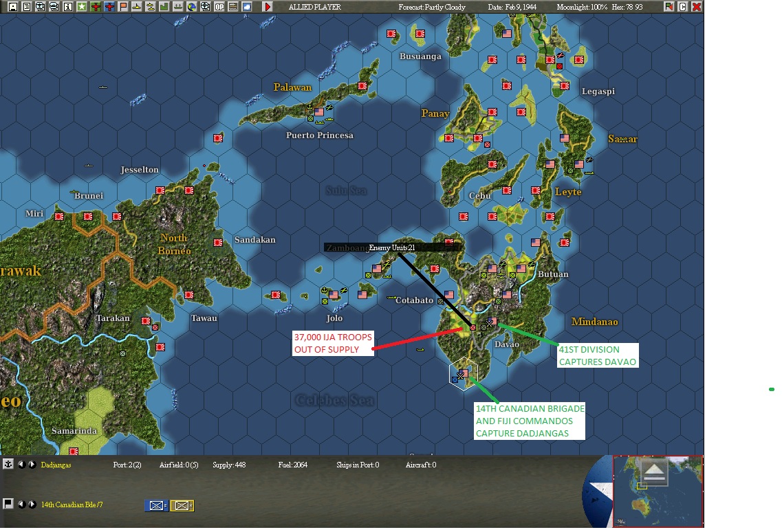Click the US flag marker at Cotabato
Screen dimensions: 782x532
pos(449,295)
